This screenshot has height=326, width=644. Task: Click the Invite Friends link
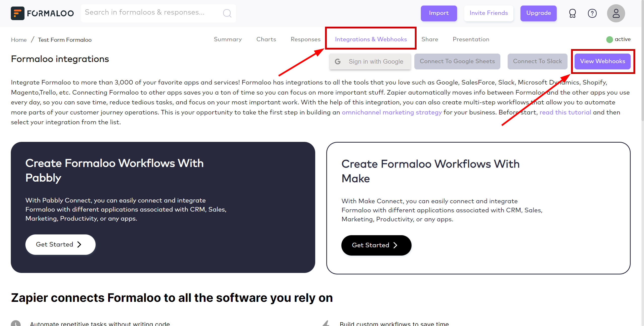(x=489, y=13)
